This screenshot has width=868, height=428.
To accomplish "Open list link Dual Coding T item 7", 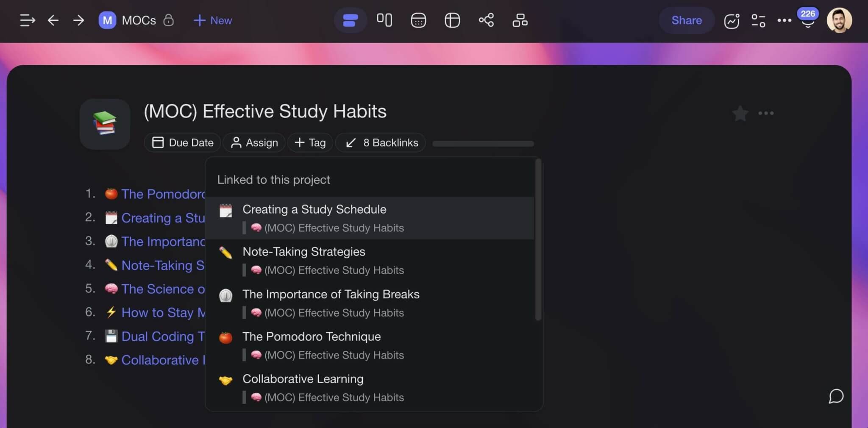I will [163, 336].
